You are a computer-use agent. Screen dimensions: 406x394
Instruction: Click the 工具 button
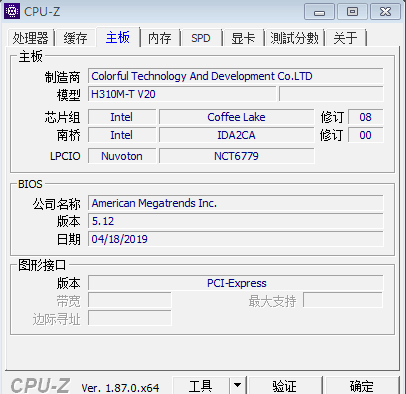point(201,386)
